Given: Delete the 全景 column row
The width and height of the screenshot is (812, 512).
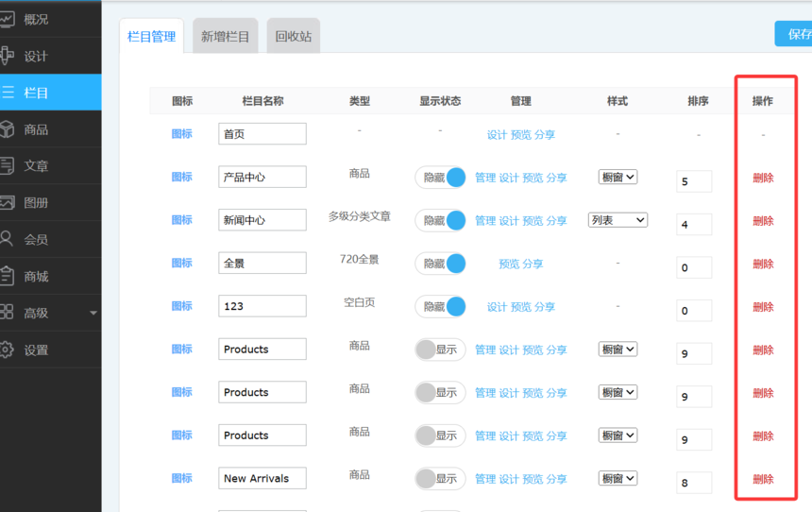Looking at the screenshot, I should [763, 265].
